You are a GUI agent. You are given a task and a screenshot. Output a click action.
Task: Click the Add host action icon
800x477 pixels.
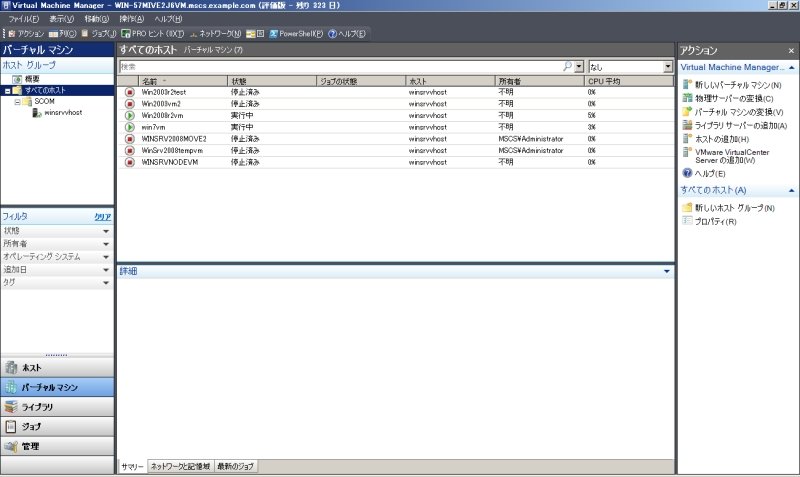point(687,138)
